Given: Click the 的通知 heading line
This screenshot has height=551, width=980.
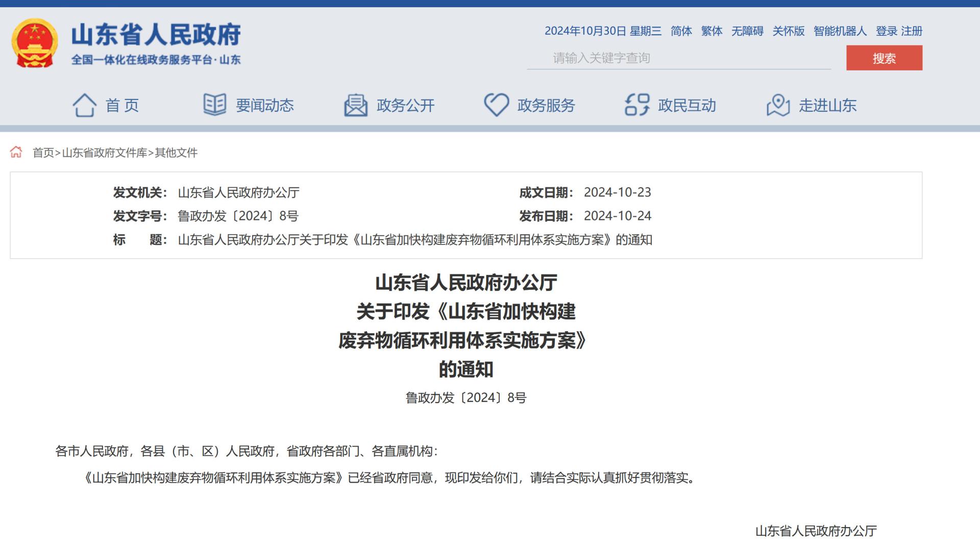Looking at the screenshot, I should pyautogui.click(x=466, y=369).
